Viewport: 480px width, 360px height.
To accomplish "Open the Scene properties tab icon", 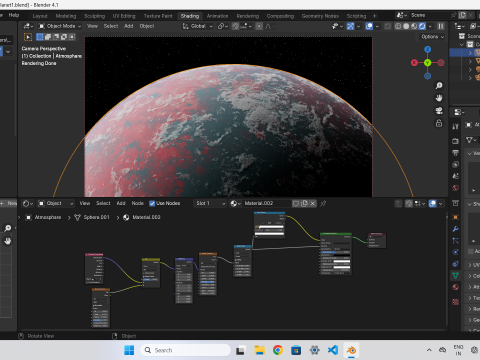I will (x=455, y=176).
